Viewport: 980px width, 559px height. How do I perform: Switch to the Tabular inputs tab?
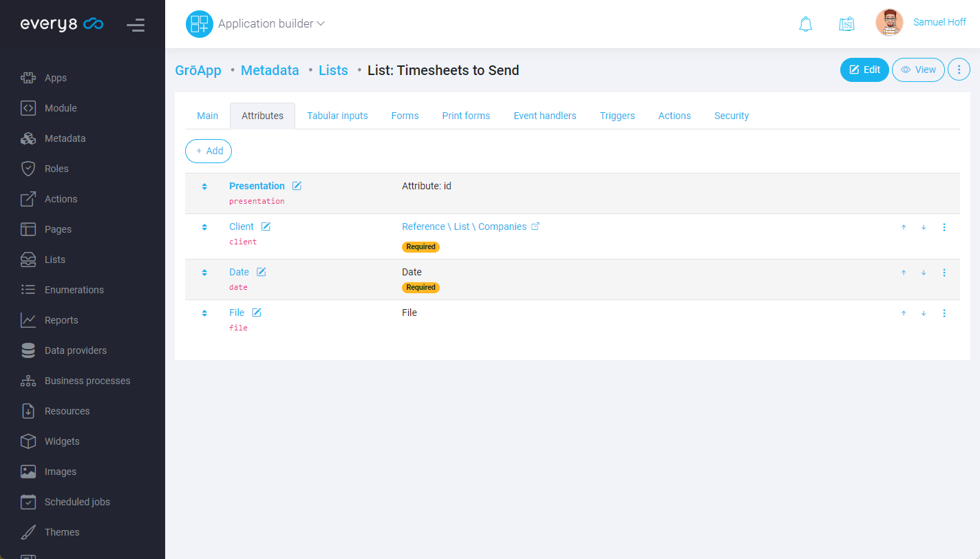coord(337,116)
